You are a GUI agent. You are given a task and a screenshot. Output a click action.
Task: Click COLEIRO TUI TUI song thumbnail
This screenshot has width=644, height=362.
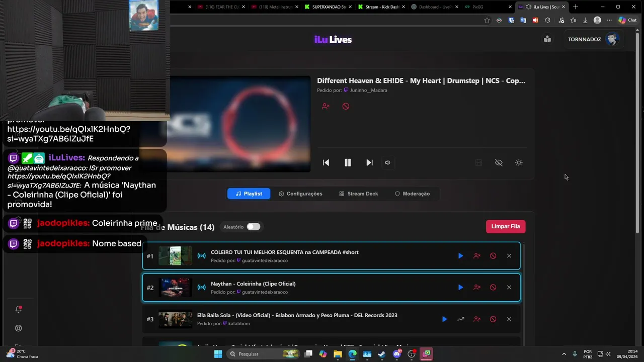coord(175,256)
